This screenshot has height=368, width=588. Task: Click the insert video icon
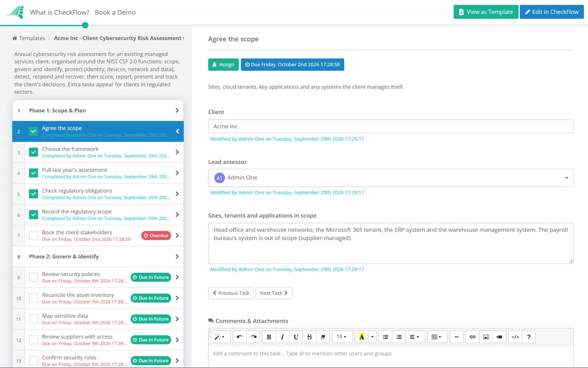[499, 337]
